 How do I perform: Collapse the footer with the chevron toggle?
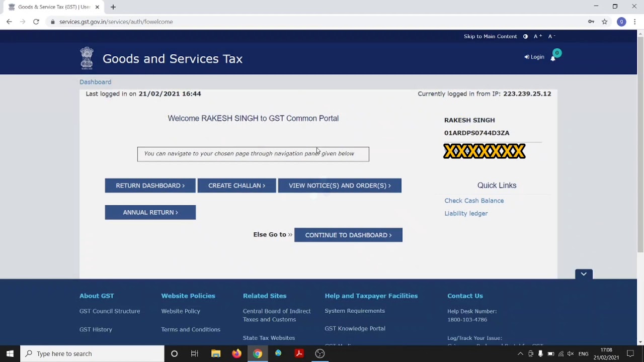[584, 274]
